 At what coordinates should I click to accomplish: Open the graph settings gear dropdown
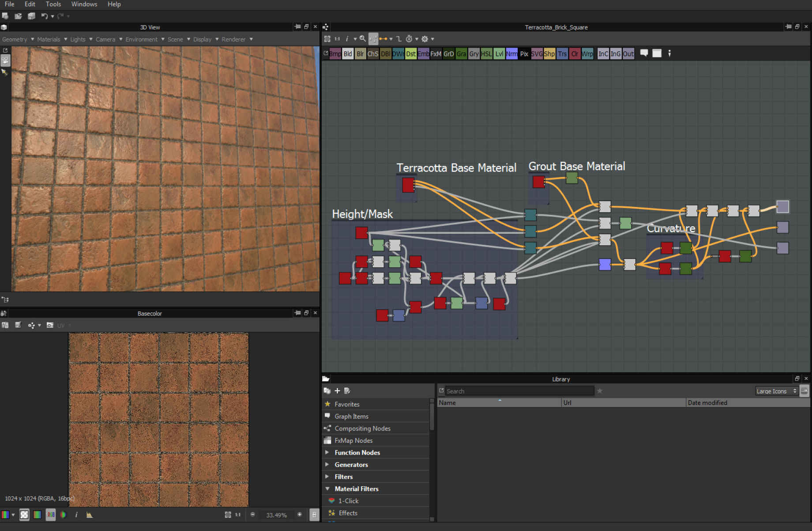(432, 39)
